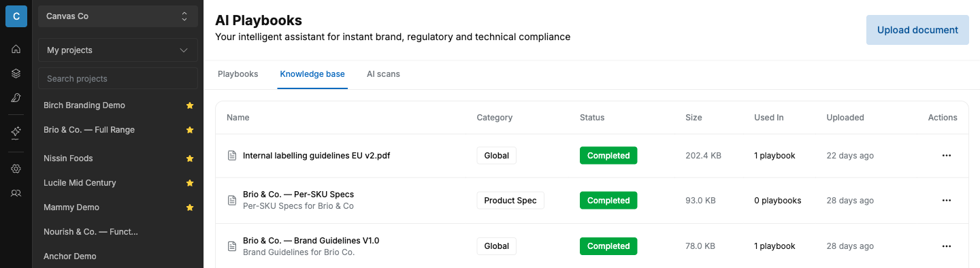Click the Size column header
This screenshot has width=980, height=268.
(693, 118)
